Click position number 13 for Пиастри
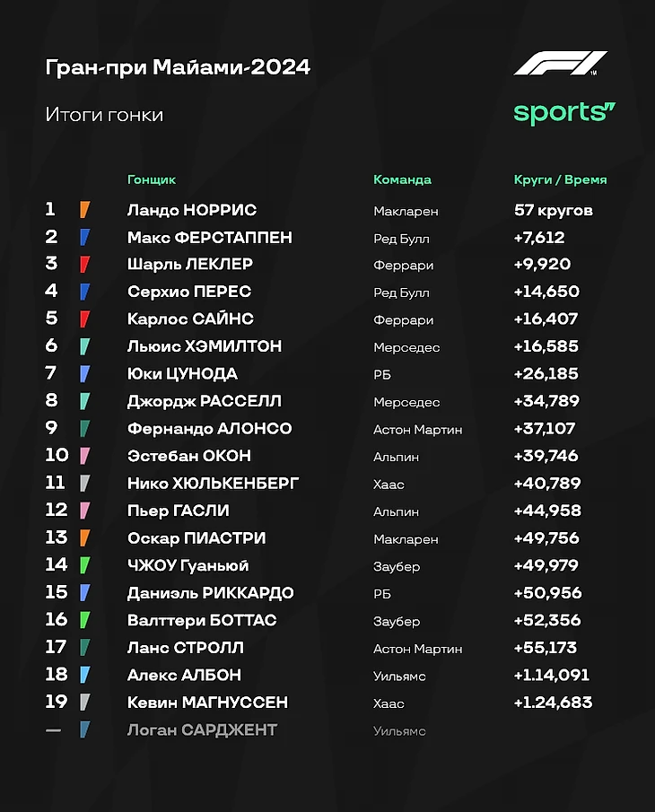The width and height of the screenshot is (655, 812). (56, 538)
